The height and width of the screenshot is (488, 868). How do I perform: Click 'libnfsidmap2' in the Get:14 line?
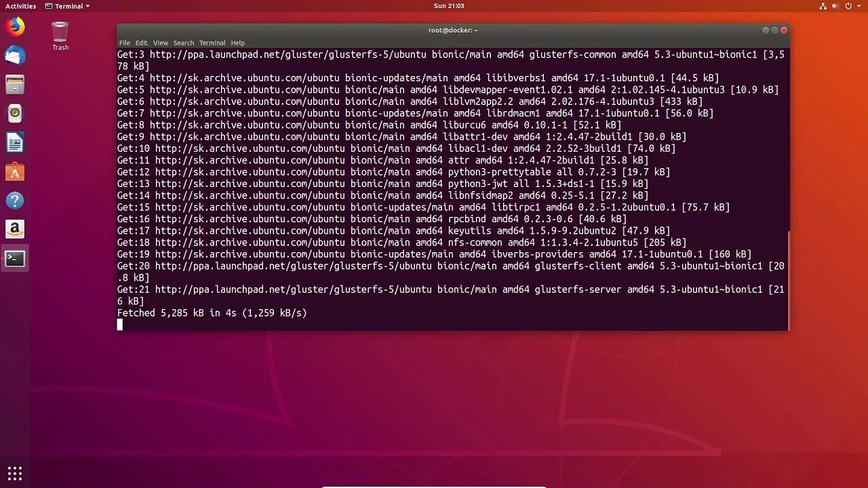coord(480,195)
